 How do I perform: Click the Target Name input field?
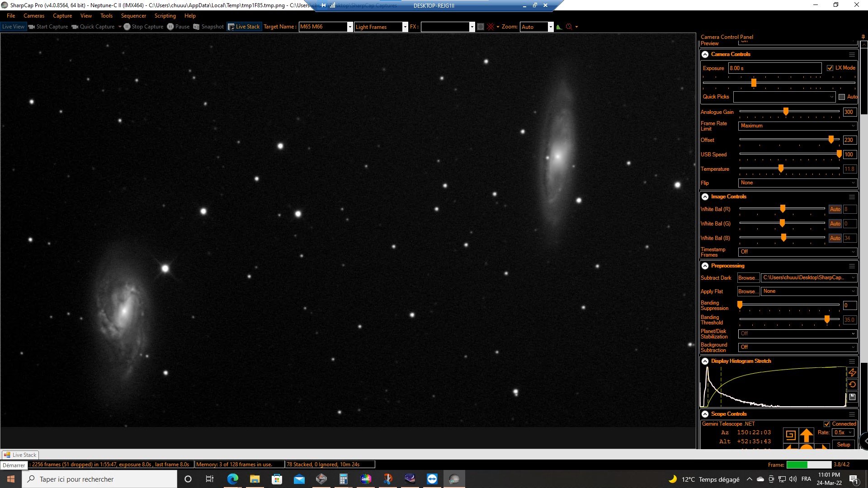point(323,27)
